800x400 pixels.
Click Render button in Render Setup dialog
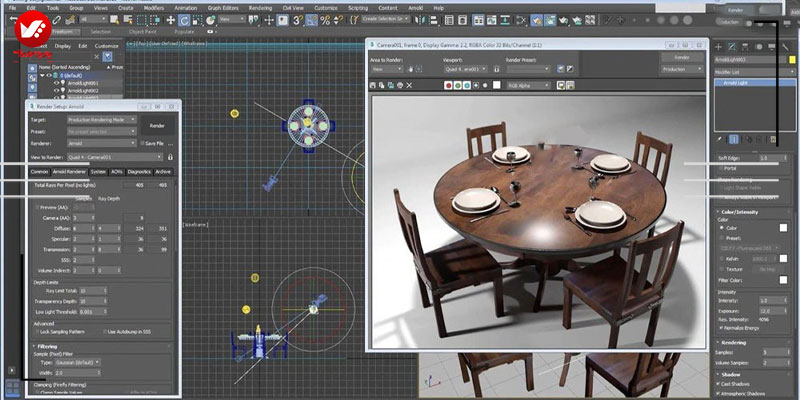[x=157, y=126]
